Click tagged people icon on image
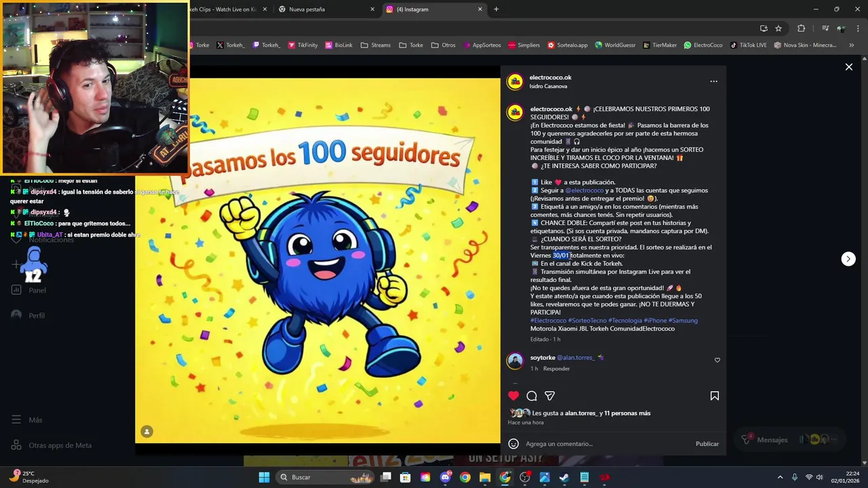The height and width of the screenshot is (488, 868). click(146, 432)
